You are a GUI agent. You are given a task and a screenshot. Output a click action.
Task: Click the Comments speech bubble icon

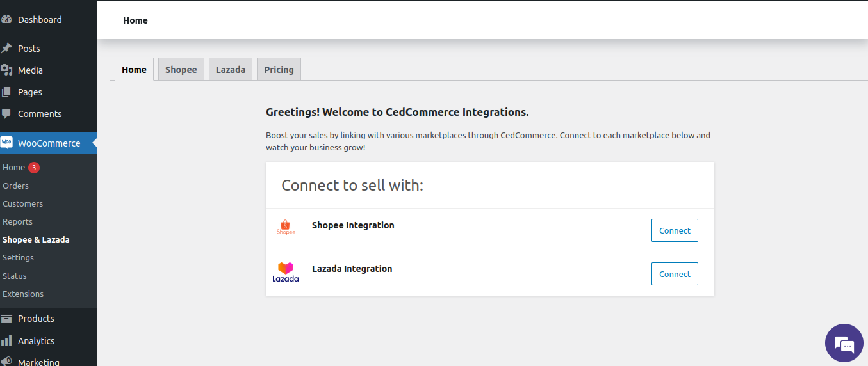[x=6, y=114]
